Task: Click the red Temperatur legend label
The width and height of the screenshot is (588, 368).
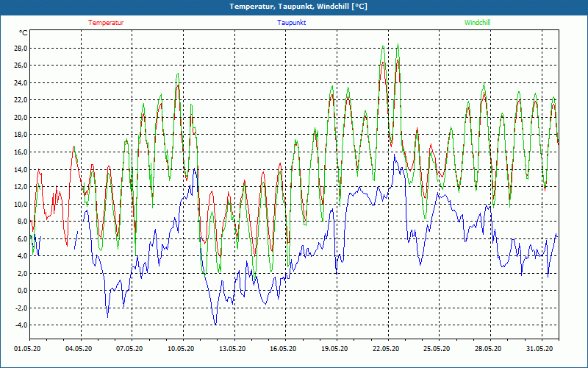Action: tap(106, 23)
